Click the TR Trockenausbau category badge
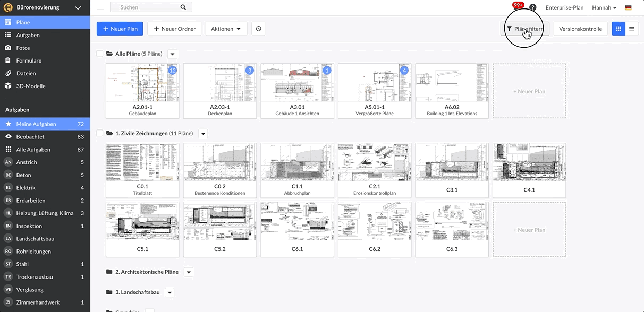The height and width of the screenshot is (312, 644). [x=8, y=277]
